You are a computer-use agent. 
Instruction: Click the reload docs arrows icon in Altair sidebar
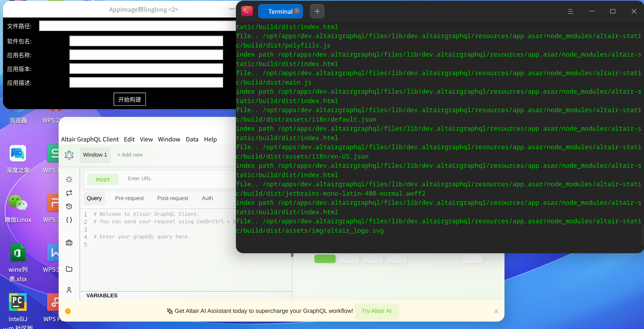69,193
